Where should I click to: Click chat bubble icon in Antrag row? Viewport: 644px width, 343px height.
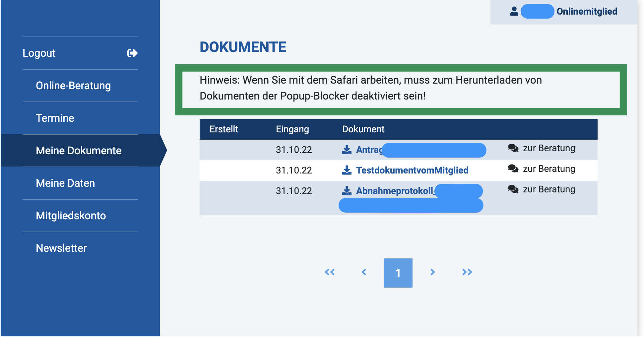coord(513,148)
